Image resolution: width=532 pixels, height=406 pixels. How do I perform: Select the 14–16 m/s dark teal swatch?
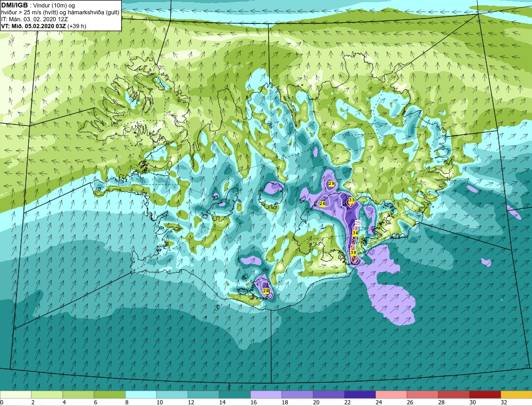pos(235,394)
